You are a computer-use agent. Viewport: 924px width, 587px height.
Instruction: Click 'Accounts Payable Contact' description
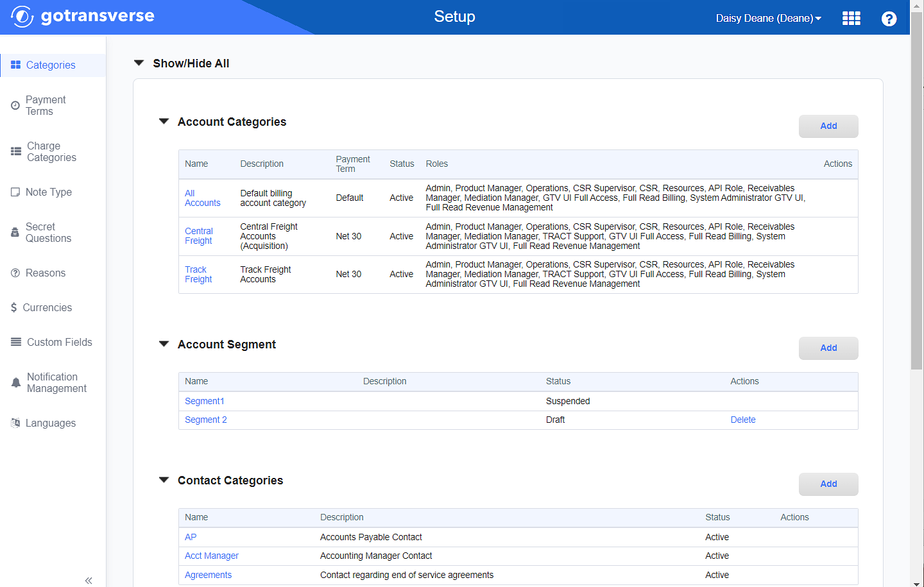(x=371, y=537)
